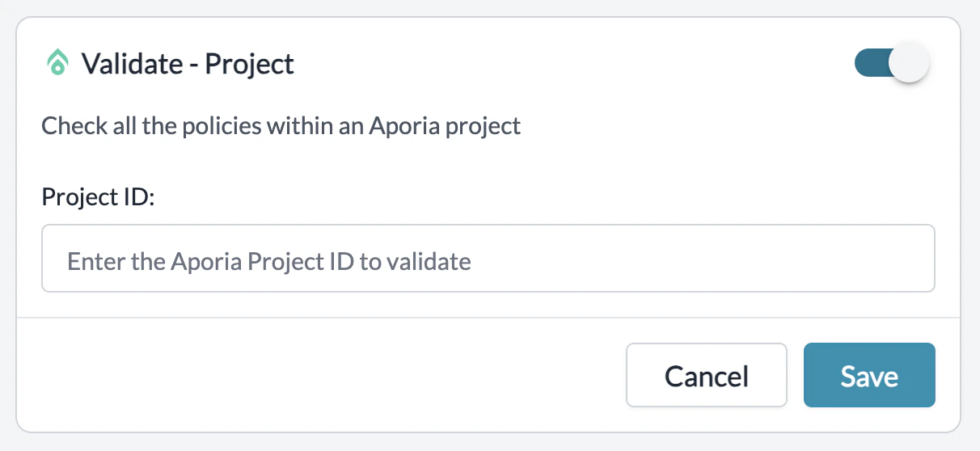Image resolution: width=980 pixels, height=451 pixels.
Task: Click the Save button
Action: 869,375
